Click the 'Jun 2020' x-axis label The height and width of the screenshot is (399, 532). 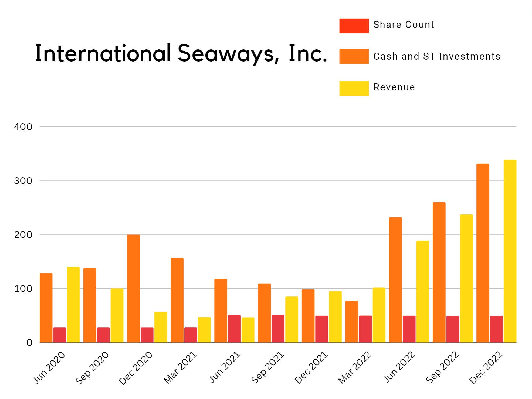(49, 368)
